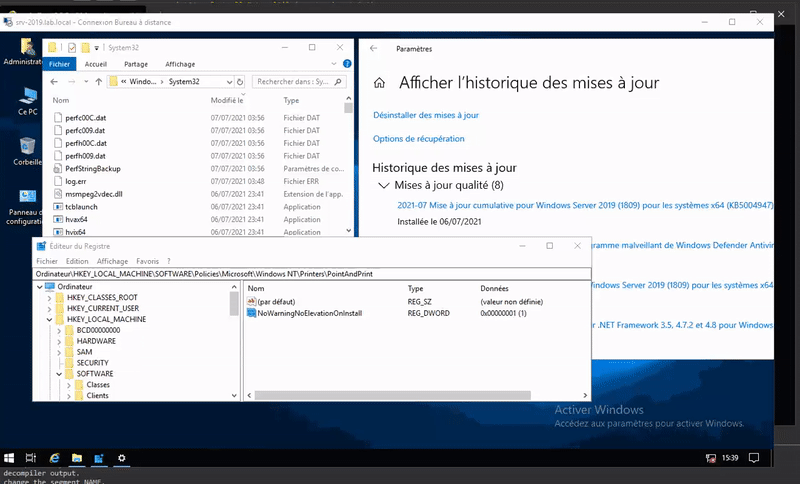800x484 pixels.
Task: Open the address bar history dropdown
Action: 229,82
